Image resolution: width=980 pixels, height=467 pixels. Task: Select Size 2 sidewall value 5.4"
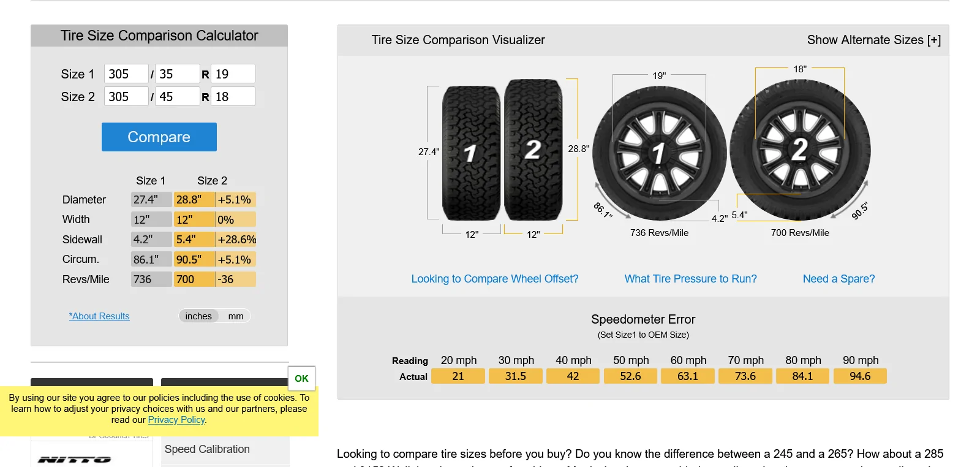194,240
